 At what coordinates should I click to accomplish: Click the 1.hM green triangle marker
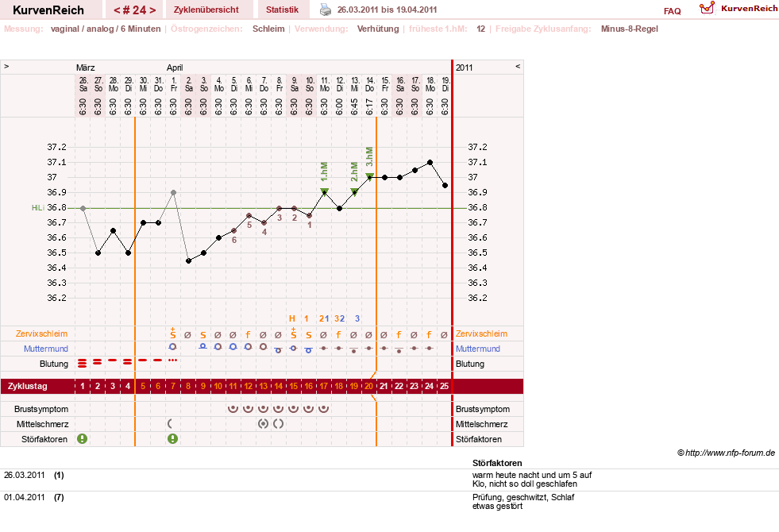tap(325, 191)
